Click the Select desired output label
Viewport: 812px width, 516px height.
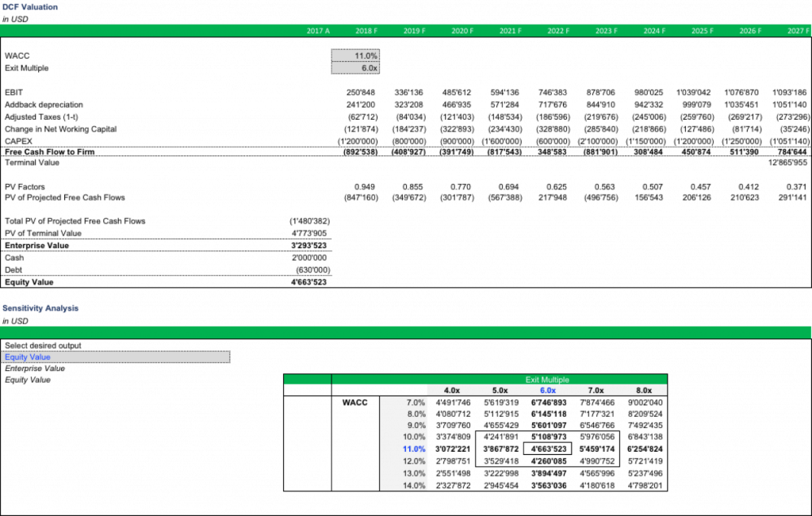tap(43, 346)
